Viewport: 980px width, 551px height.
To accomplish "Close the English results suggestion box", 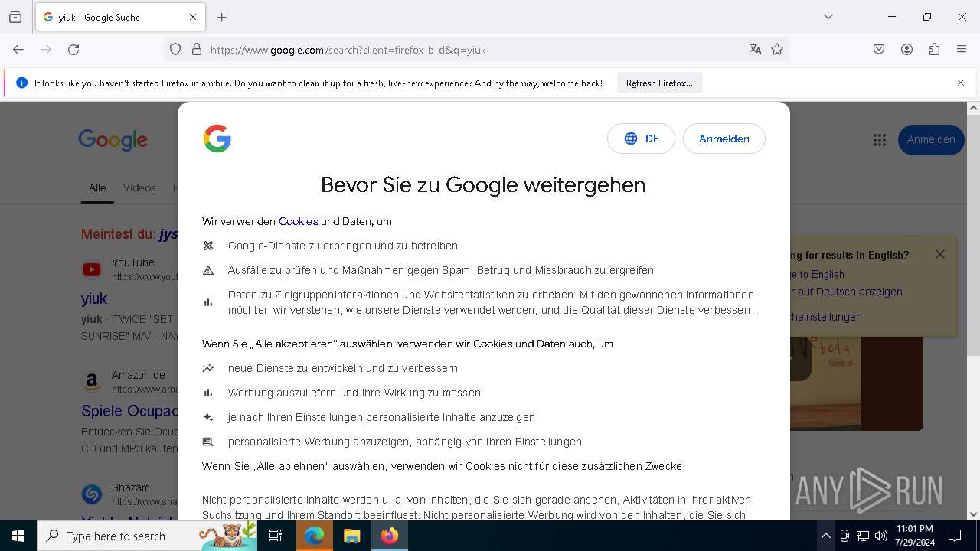I will [940, 254].
